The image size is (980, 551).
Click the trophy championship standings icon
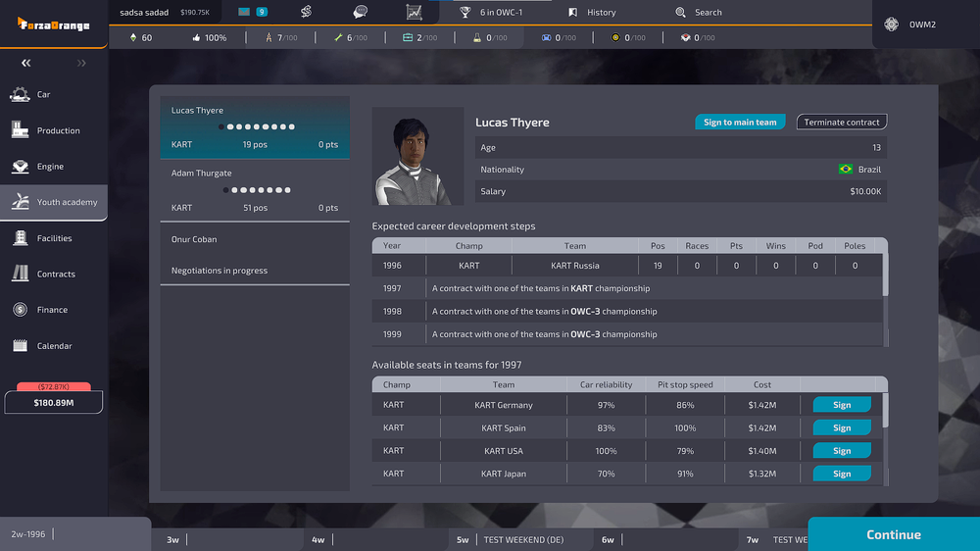[x=465, y=12]
